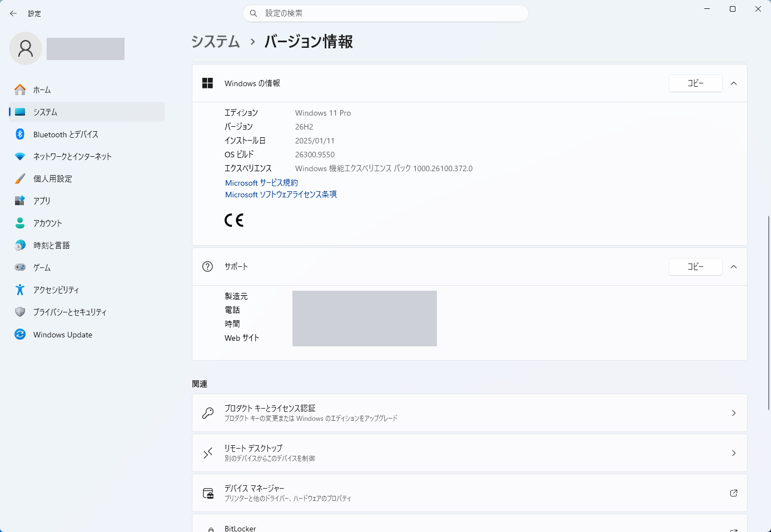Click the help circle icon beside サポート
Viewport: 771px width, 532px height.
208,267
